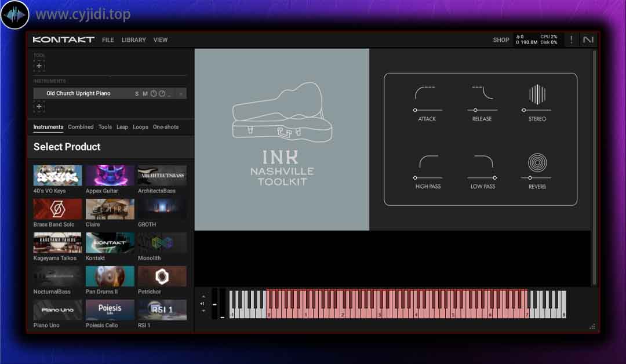Click the voice count and memory readout

coord(526,39)
